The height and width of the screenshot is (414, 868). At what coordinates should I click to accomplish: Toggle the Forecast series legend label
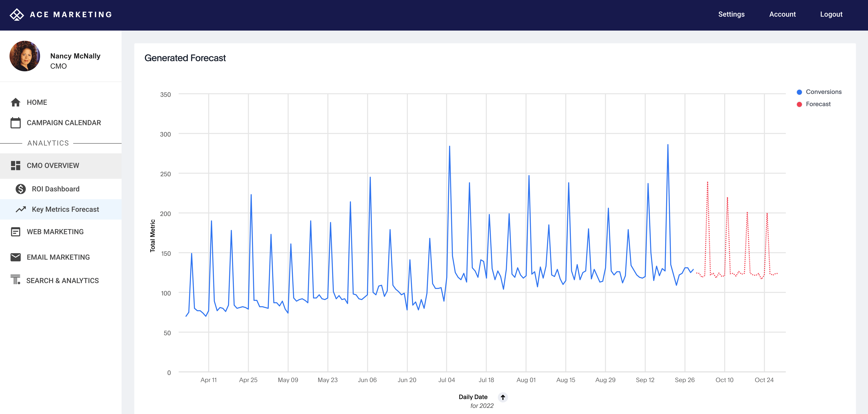tap(818, 104)
